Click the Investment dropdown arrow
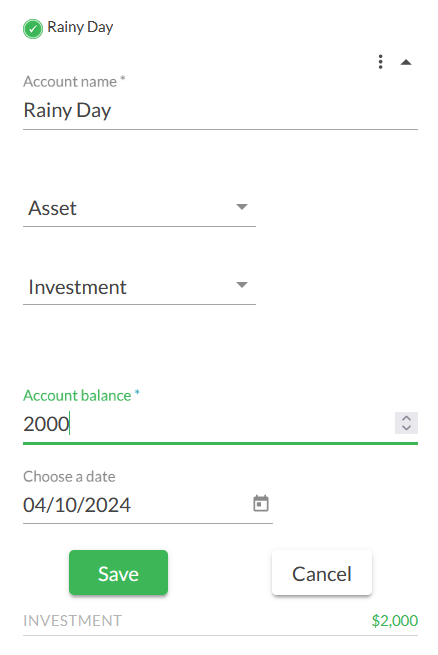The width and height of the screenshot is (438, 655). pos(242,285)
